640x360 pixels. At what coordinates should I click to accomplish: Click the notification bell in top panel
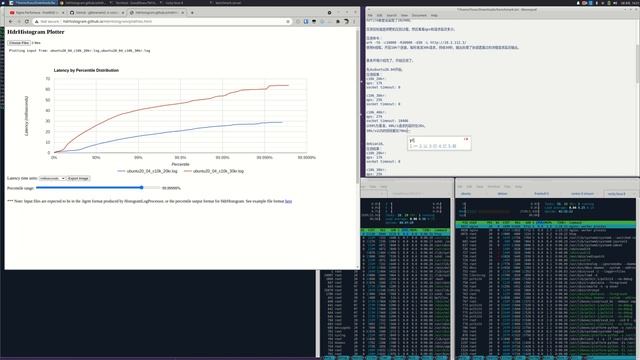[x=578, y=3]
